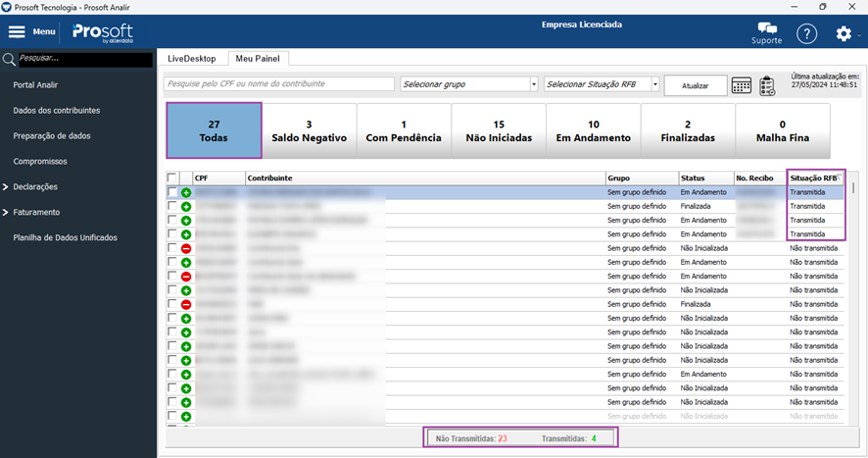Click Finalizada status in Não transmitida row

pyautogui.click(x=696, y=304)
